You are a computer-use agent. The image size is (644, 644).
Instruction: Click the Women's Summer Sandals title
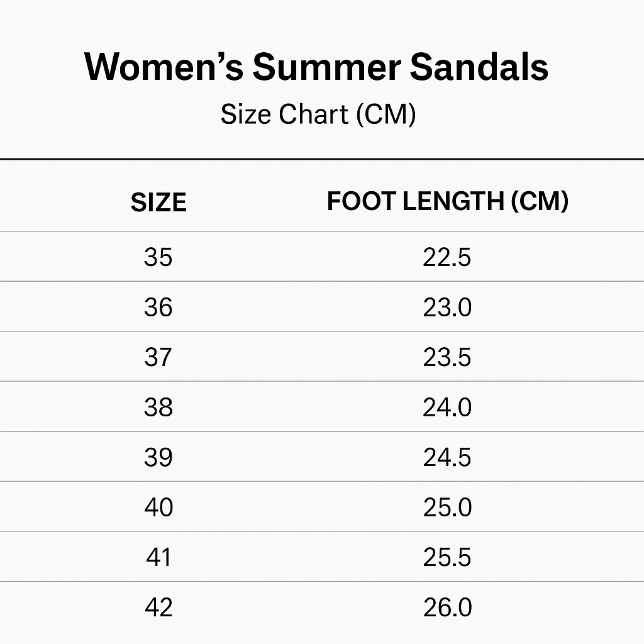pyautogui.click(x=316, y=67)
